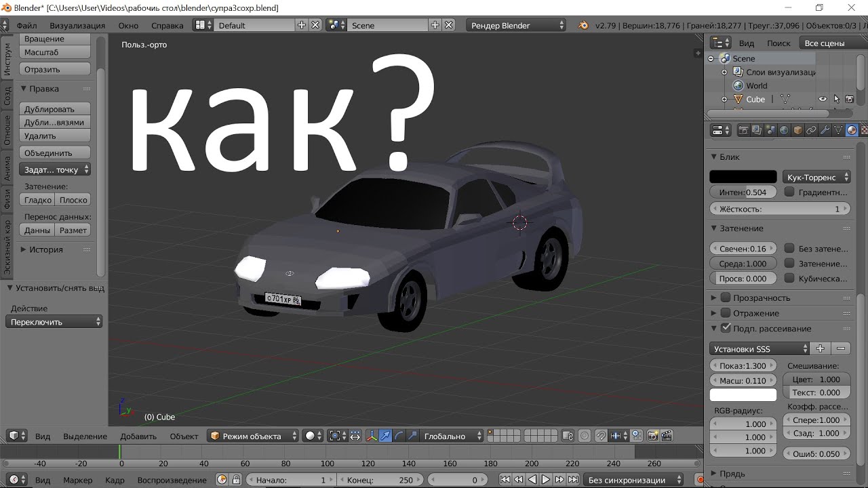
Task: Open the Render Layers properties tab
Action: (x=757, y=130)
